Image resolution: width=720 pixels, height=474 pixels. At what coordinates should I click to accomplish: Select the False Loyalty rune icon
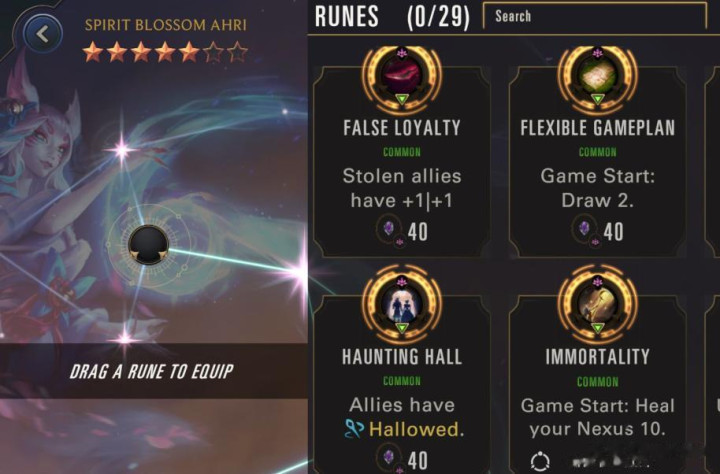tap(402, 76)
